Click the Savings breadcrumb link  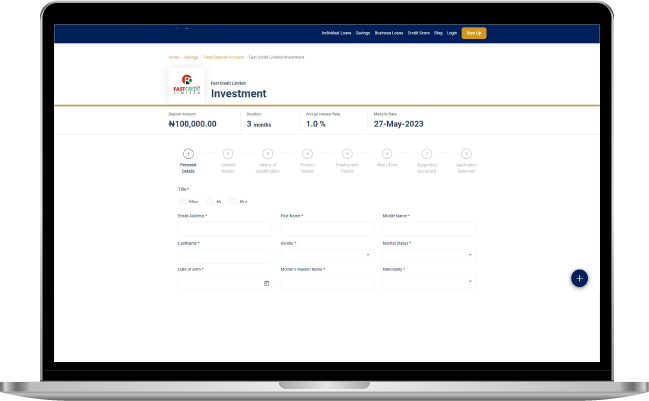tap(191, 58)
